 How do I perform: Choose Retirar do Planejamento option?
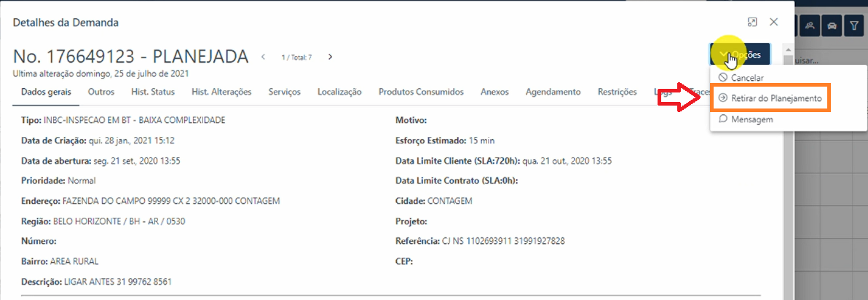point(770,98)
